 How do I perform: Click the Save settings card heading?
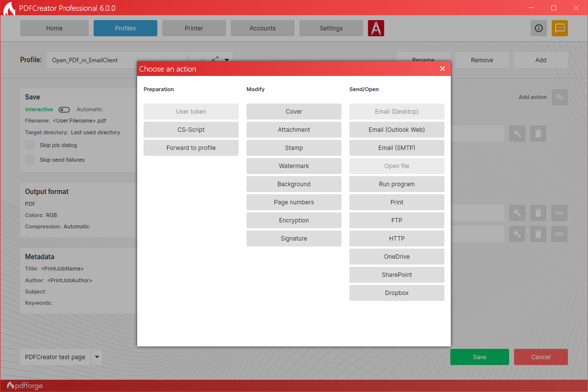tap(33, 97)
